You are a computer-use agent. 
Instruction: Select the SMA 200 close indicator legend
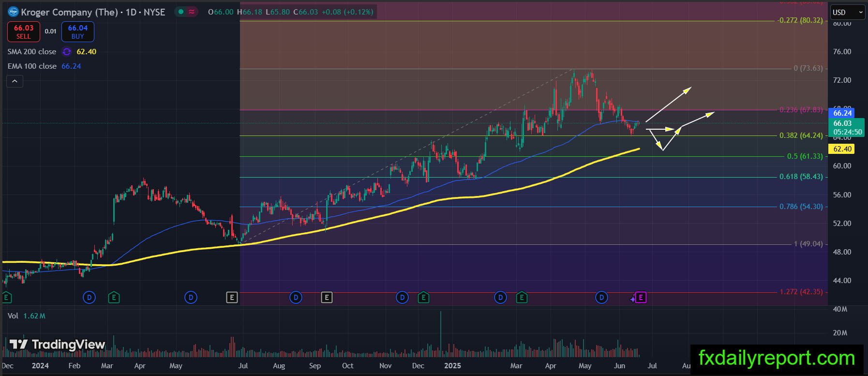(32, 52)
